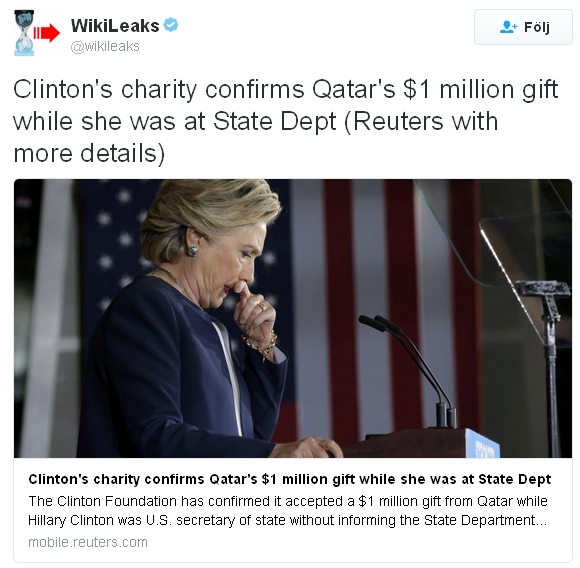Click the description line starting "The Clinton Foundation"
Screen dimensions: 580x568
click(x=288, y=501)
